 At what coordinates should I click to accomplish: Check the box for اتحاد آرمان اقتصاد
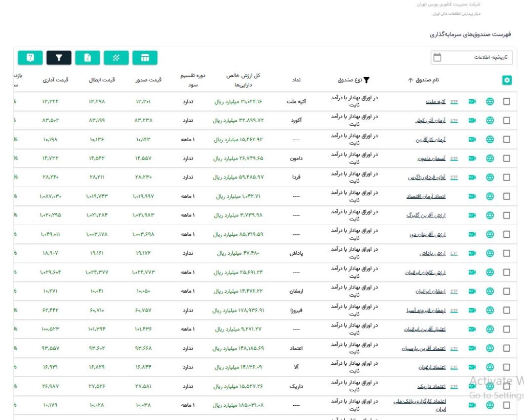tap(507, 196)
